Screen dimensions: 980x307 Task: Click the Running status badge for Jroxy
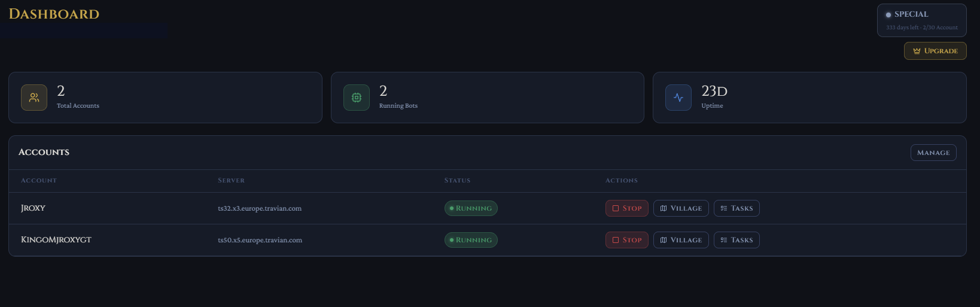tap(471, 208)
